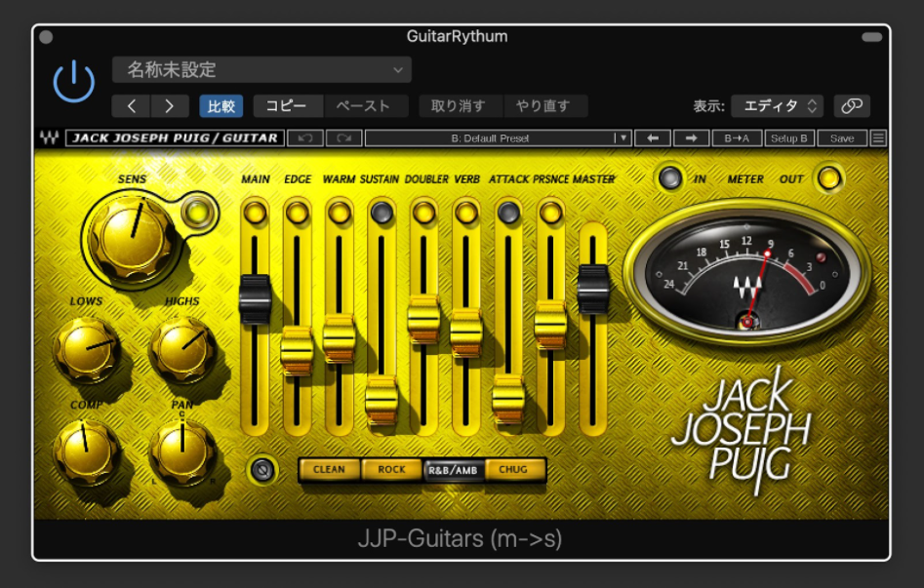
Task: Click the phase invert button
Action: pos(262,470)
